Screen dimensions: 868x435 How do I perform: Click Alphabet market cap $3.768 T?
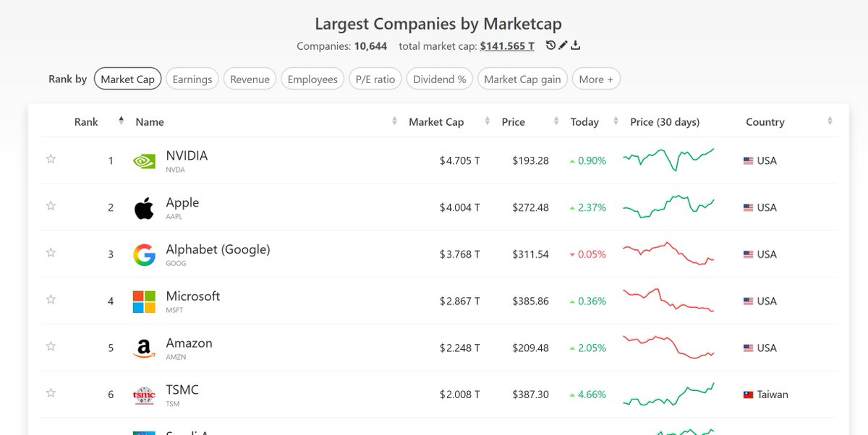coord(460,255)
